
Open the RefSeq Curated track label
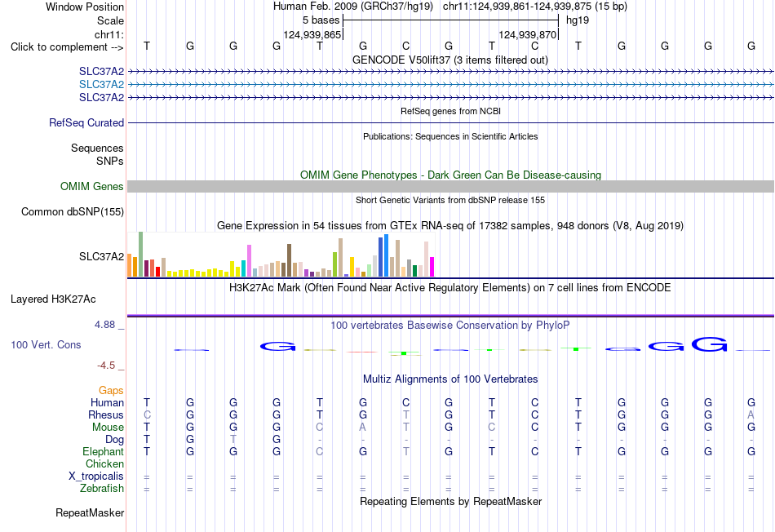[86, 122]
